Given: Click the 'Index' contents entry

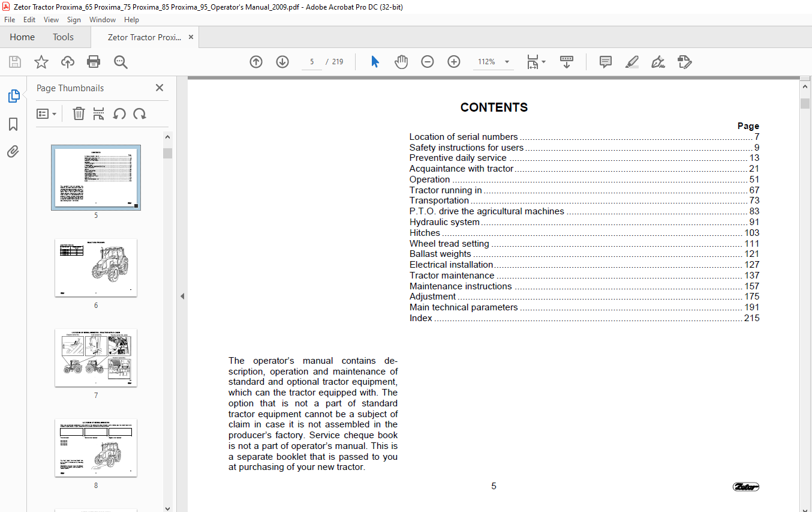Looking at the screenshot, I should coord(421,318).
